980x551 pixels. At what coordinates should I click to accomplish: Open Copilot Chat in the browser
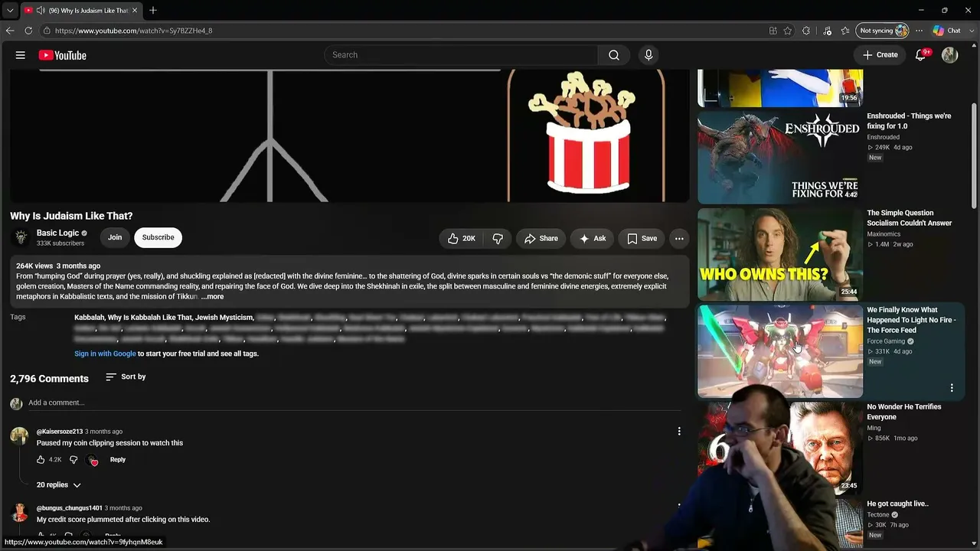pyautogui.click(x=947, y=31)
